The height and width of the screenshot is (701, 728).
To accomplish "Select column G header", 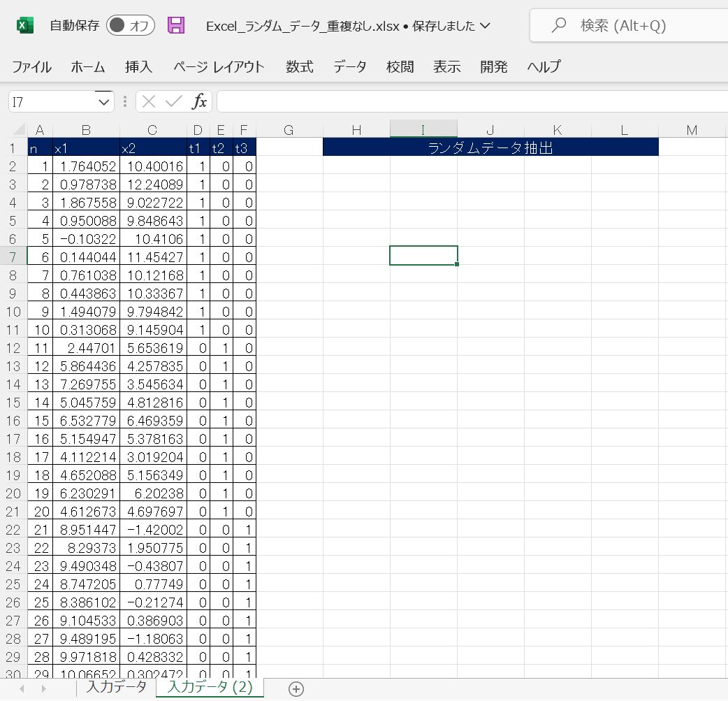I will [x=289, y=130].
